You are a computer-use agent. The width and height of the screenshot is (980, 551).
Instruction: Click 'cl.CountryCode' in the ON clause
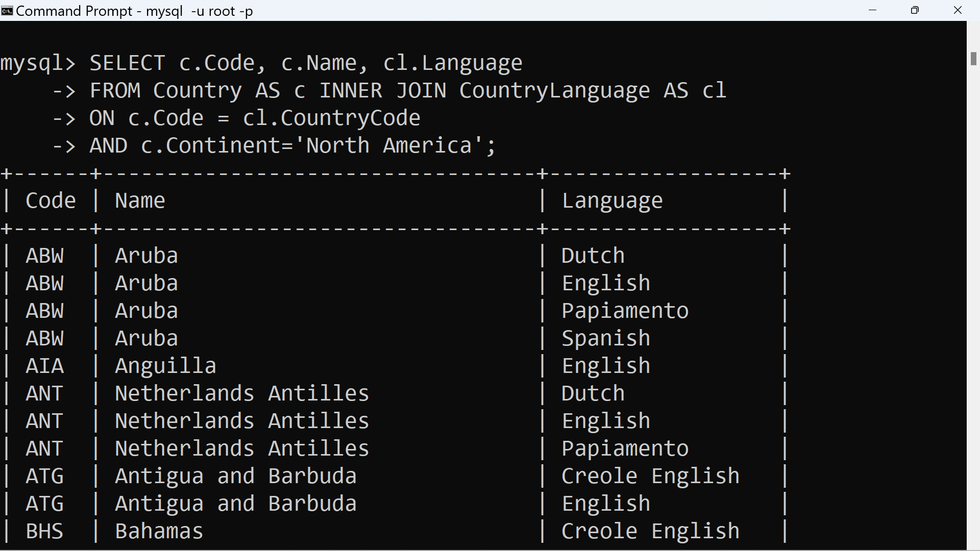click(x=331, y=118)
